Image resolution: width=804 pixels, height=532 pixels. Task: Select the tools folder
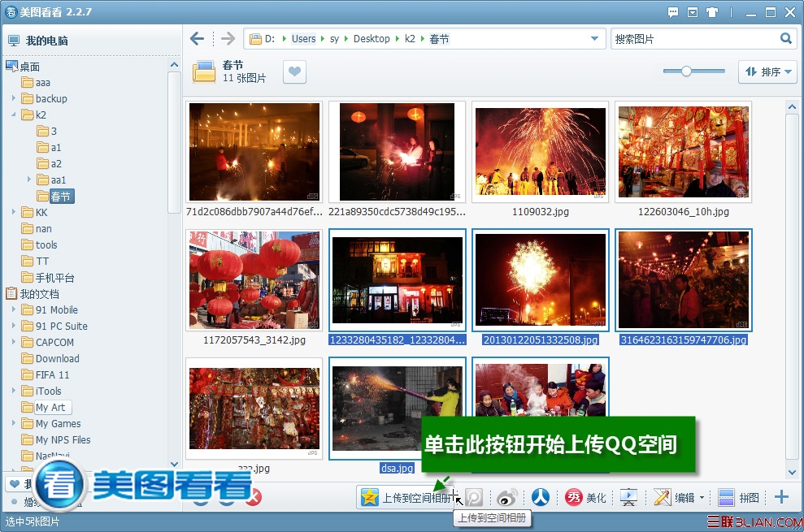tap(40, 245)
